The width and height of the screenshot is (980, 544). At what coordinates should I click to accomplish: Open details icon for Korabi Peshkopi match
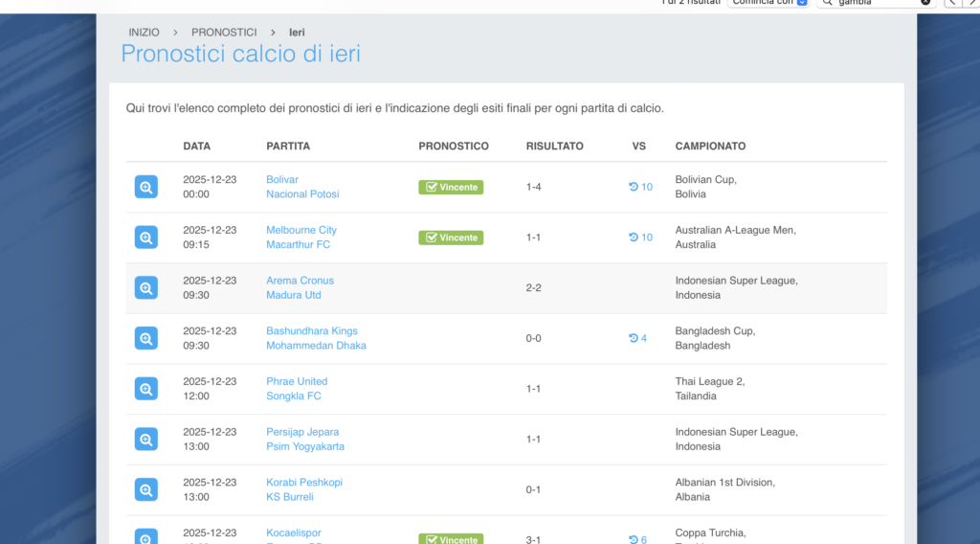pyautogui.click(x=145, y=489)
